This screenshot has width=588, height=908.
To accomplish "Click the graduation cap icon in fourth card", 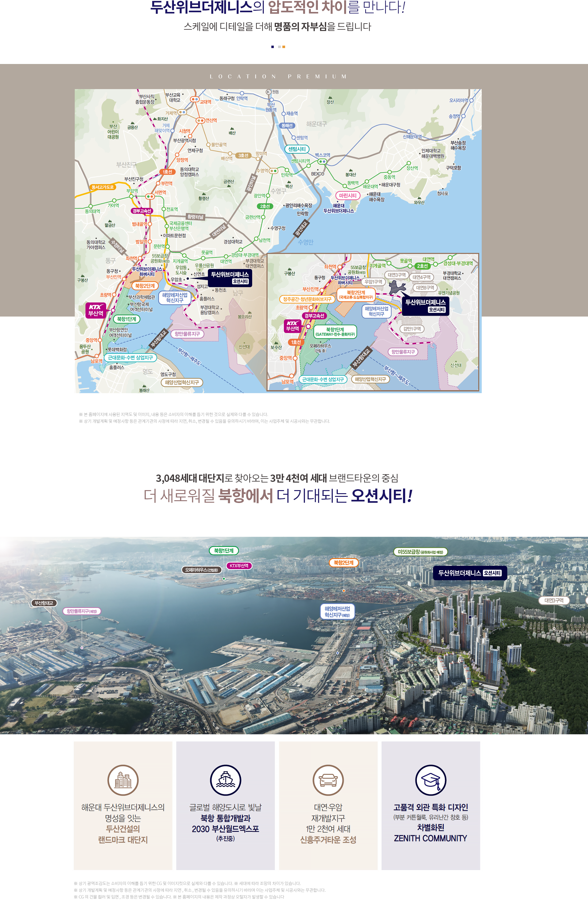I will pyautogui.click(x=430, y=780).
